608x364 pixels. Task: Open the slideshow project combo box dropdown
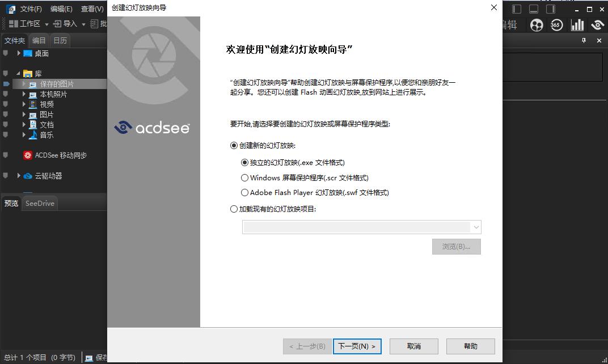pyautogui.click(x=476, y=227)
